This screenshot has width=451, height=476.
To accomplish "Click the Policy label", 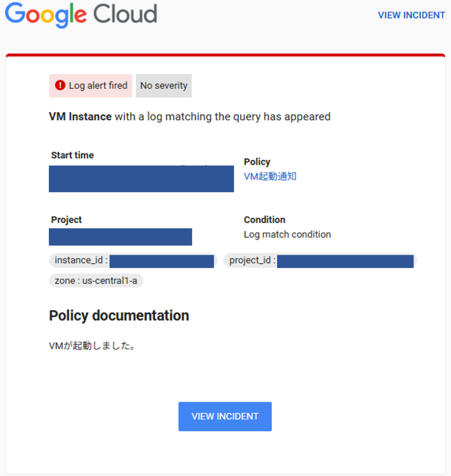I will pyautogui.click(x=257, y=162).
